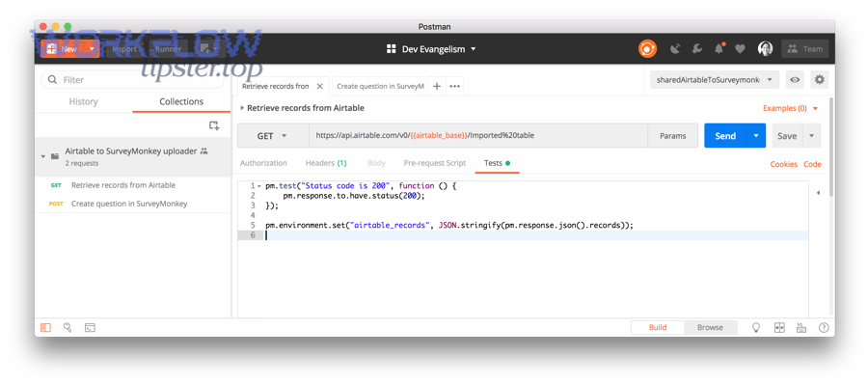Switch to Browse mode

tap(710, 327)
